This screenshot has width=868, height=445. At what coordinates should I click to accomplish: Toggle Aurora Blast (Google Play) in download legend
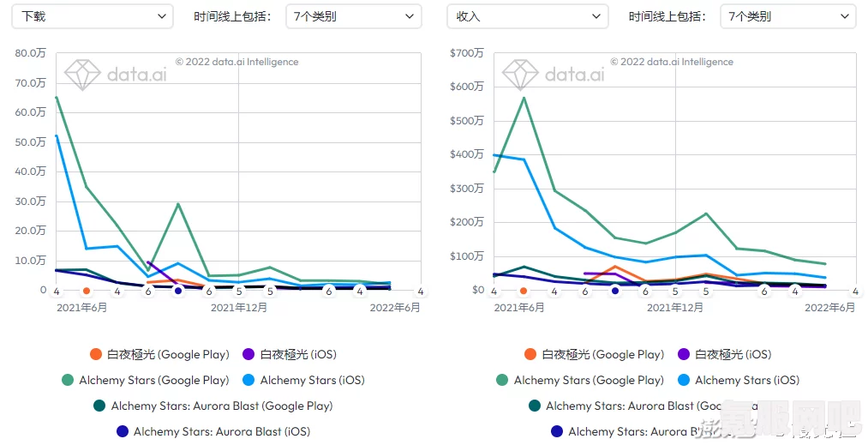213,406
